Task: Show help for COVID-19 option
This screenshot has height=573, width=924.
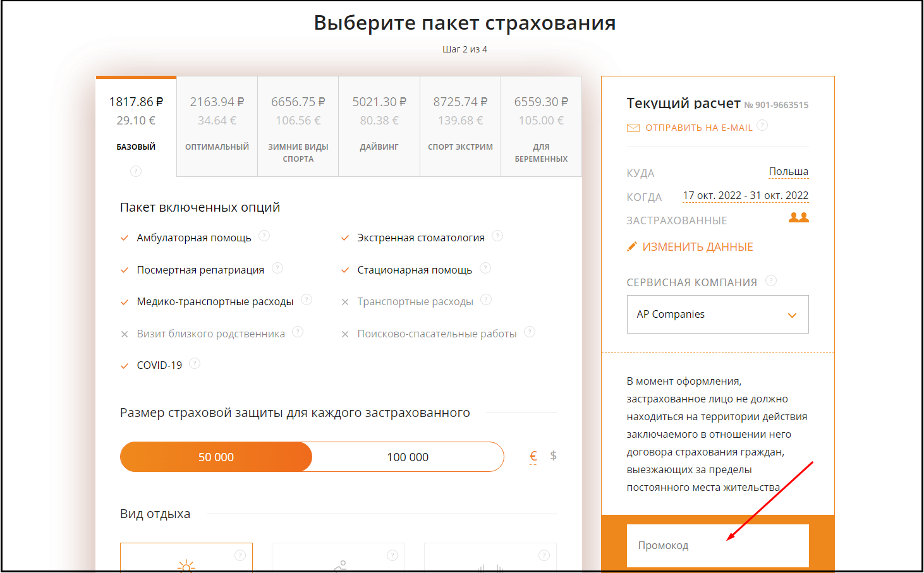Action: pyautogui.click(x=195, y=363)
